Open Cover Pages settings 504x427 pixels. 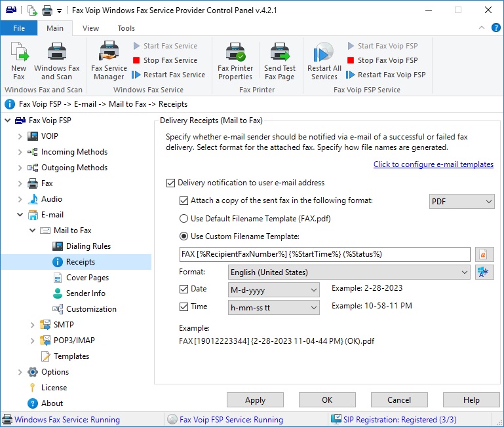[81, 278]
